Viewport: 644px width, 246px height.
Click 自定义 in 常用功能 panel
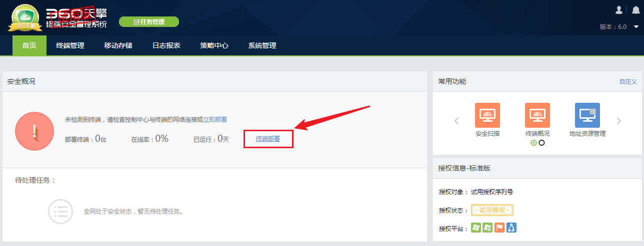pyautogui.click(x=628, y=82)
